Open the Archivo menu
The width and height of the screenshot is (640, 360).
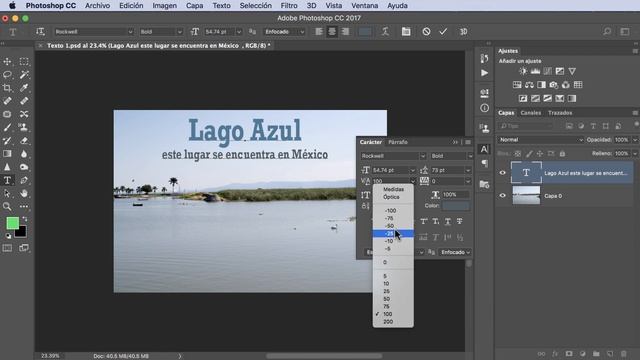pyautogui.click(x=97, y=6)
